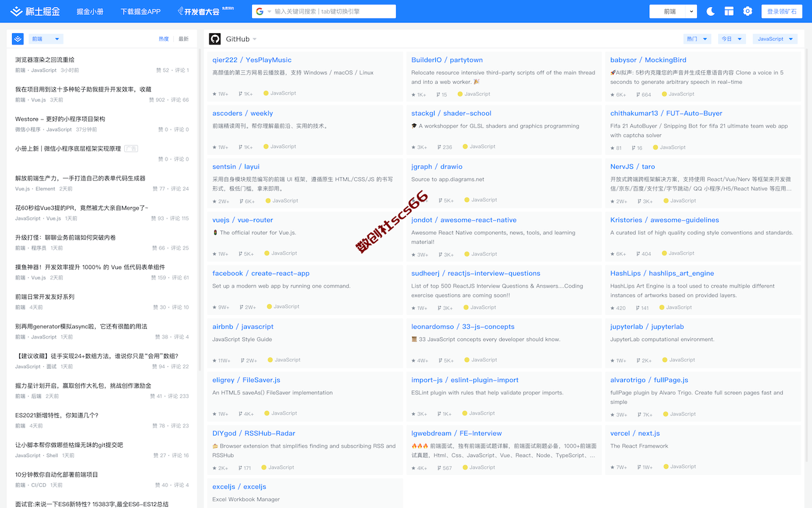The image size is (812, 508).
Task: Open BuilderIO / partytown repository
Action: pos(447,60)
